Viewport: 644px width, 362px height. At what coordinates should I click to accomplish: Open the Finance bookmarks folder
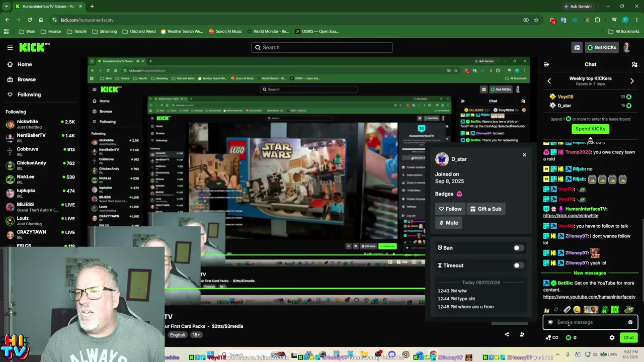(51, 31)
